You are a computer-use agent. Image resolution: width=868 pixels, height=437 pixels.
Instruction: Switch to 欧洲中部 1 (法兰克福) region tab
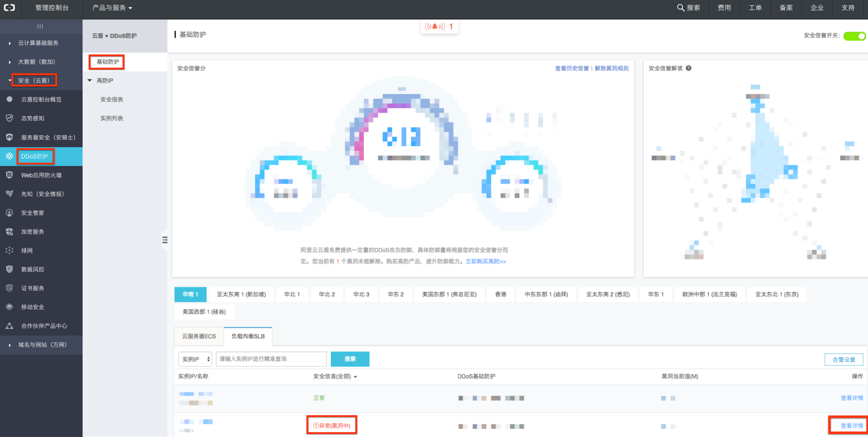(710, 294)
